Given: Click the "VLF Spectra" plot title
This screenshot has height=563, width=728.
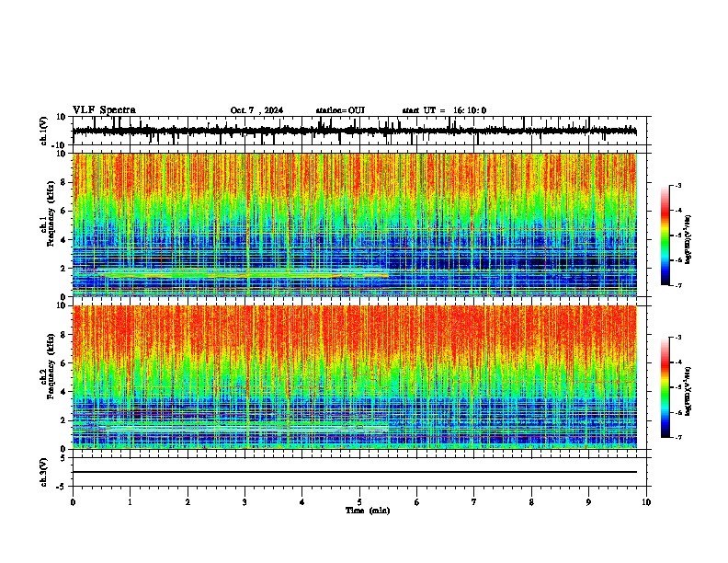Looking at the screenshot, I should click(x=104, y=110).
